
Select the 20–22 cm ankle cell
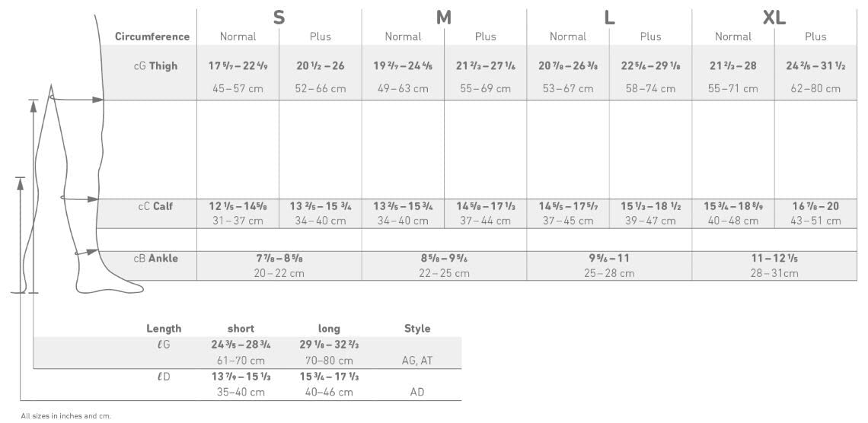[x=279, y=273]
